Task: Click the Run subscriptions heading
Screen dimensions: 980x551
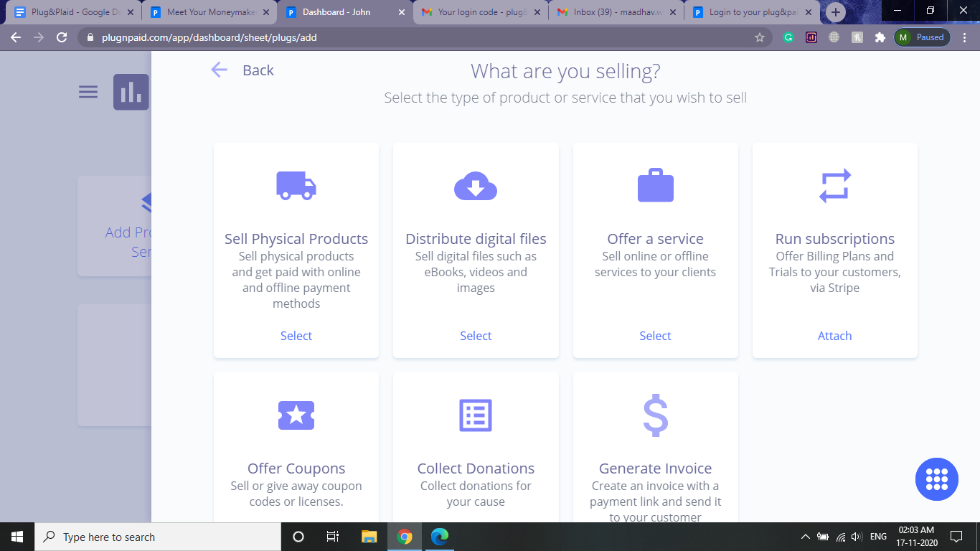Action: click(835, 239)
